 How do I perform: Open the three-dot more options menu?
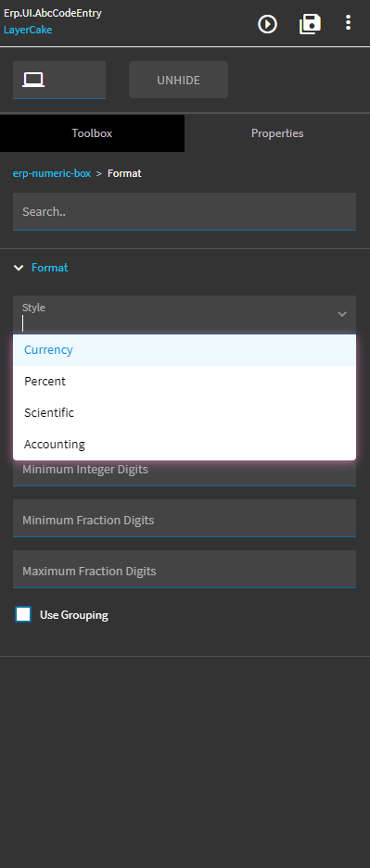point(348,23)
